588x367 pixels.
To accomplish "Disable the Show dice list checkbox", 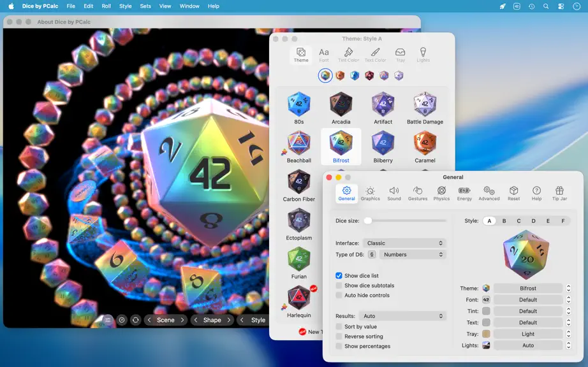I will point(339,276).
